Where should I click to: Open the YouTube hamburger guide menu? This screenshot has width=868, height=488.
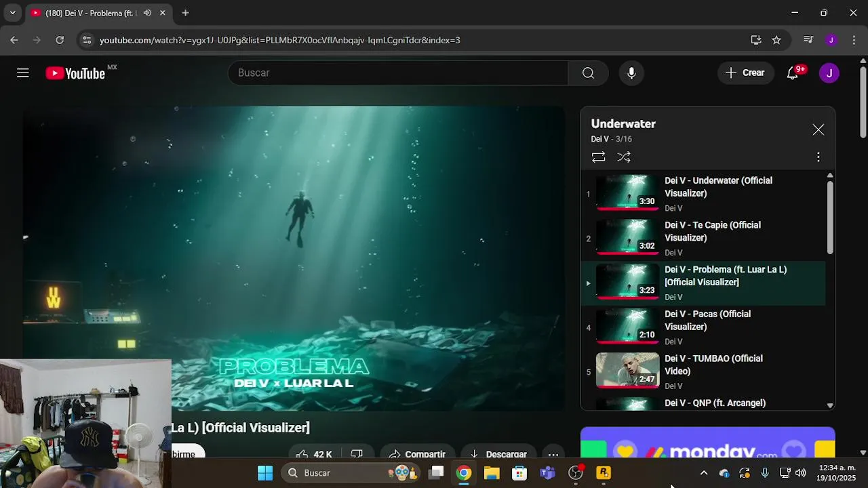[23, 73]
